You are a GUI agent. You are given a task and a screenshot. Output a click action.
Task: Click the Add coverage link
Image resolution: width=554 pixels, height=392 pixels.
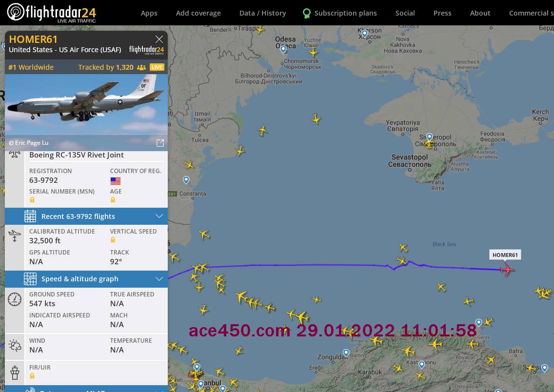pyautogui.click(x=198, y=13)
